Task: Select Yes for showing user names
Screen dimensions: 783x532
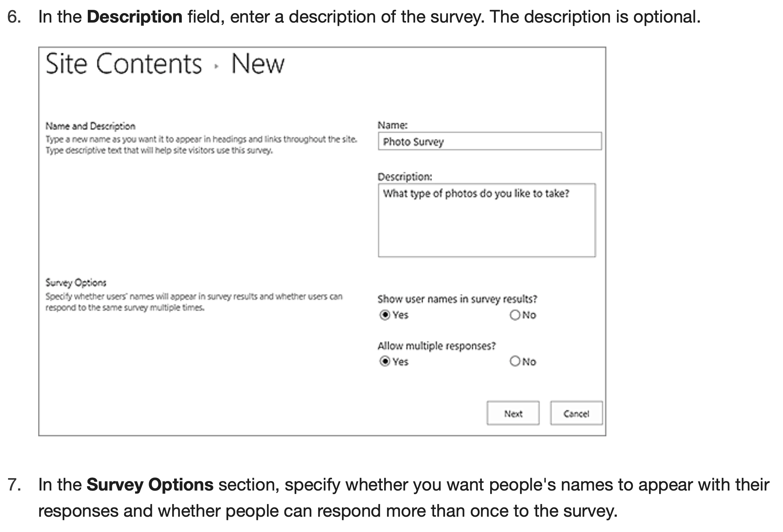Action: 385,315
